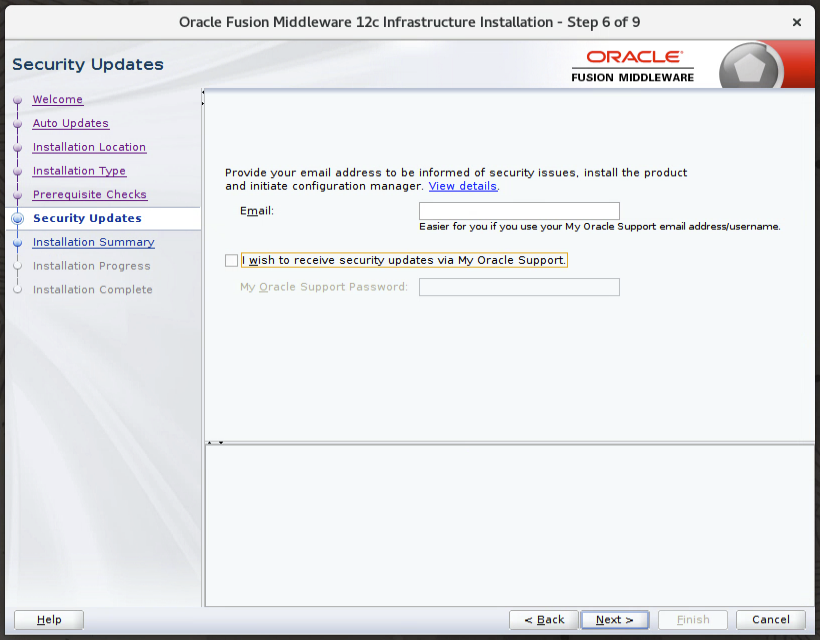Click the Prerequisite Checks step bullet icon

click(x=18, y=195)
